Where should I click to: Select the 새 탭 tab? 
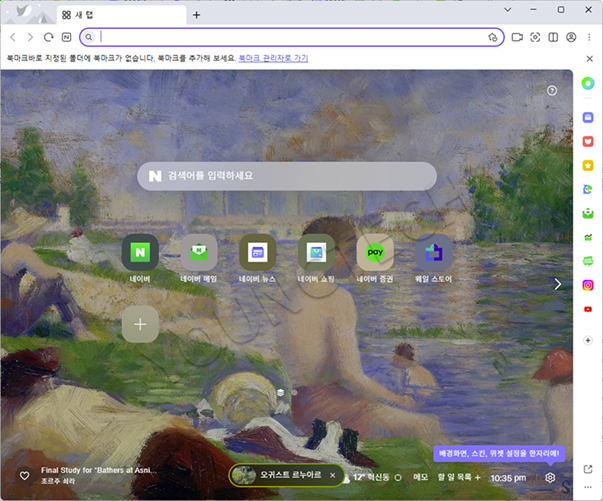pos(122,15)
